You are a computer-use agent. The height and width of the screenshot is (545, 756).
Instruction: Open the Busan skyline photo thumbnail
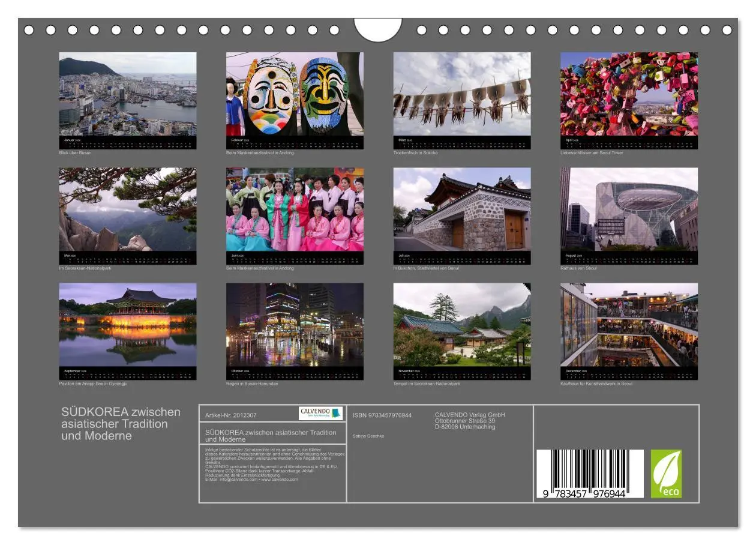point(127,94)
